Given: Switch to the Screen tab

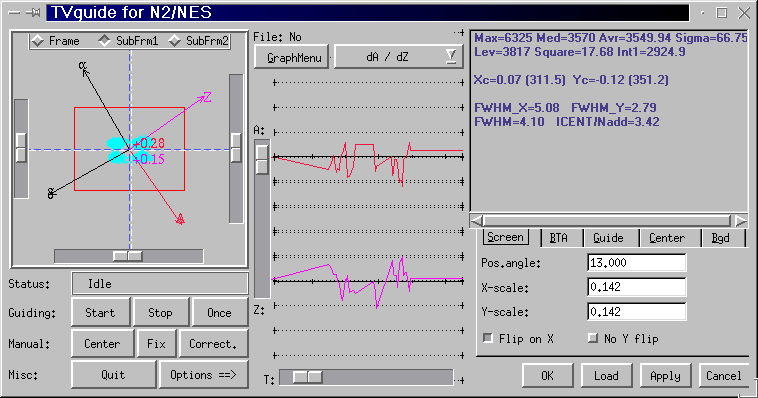Looking at the screenshot, I should [505, 237].
